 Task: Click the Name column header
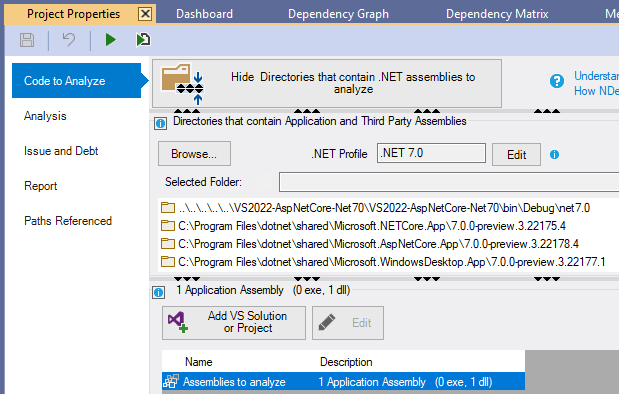(199, 362)
